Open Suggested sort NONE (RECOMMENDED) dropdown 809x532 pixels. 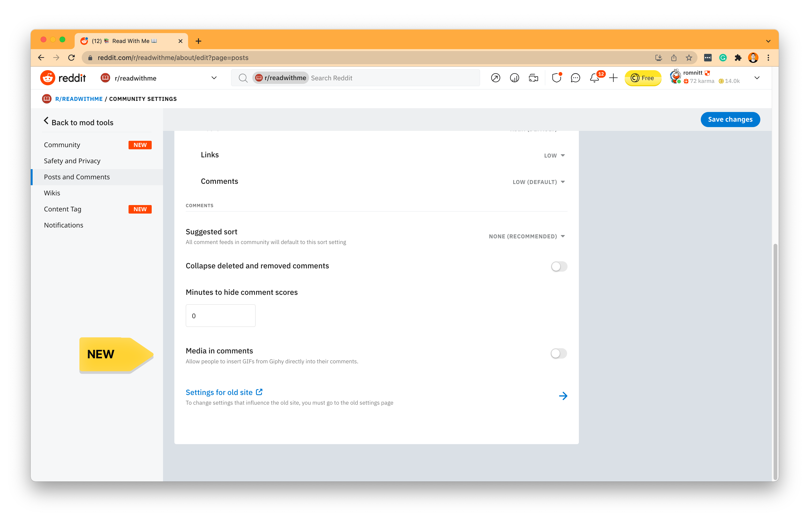click(526, 237)
